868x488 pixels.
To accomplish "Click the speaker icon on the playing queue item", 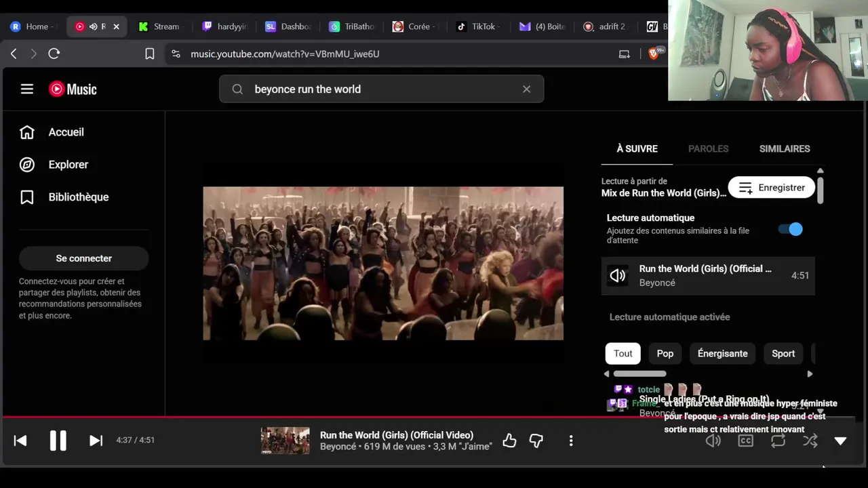I will [618, 276].
